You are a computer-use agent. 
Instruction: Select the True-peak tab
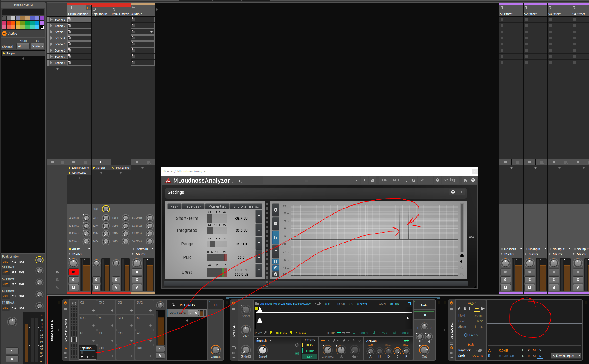pos(193,206)
